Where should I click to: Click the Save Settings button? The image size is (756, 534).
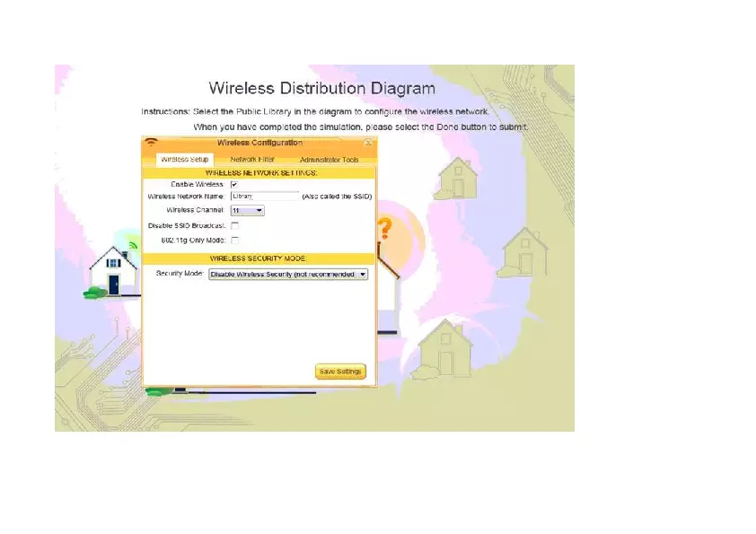click(x=339, y=371)
